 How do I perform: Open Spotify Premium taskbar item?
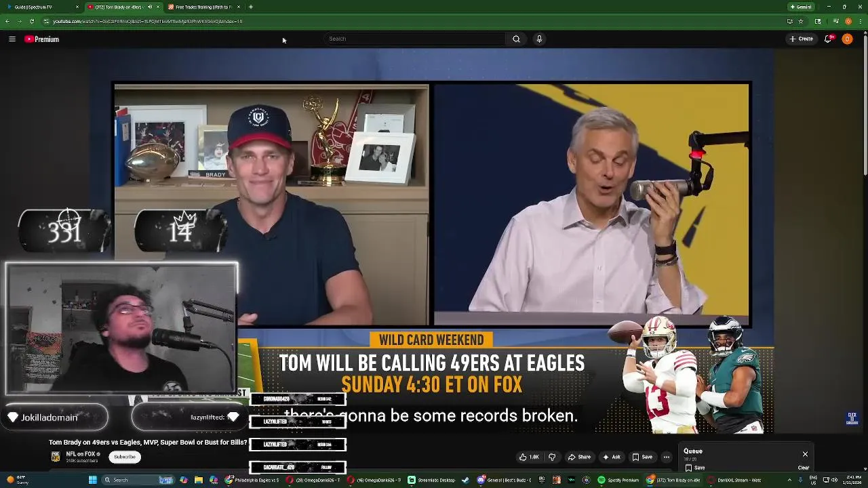[618, 480]
